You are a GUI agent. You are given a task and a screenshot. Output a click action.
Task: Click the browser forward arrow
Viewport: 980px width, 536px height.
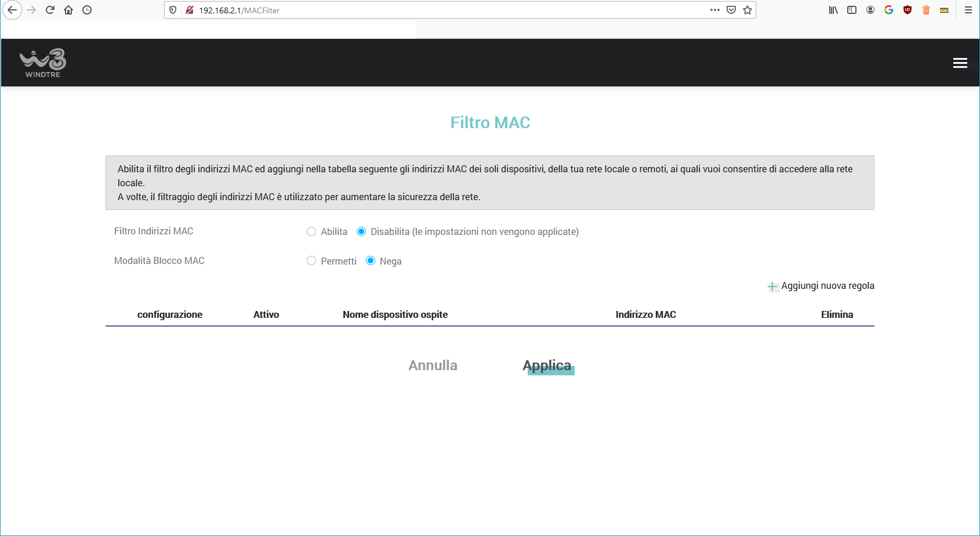pos(31,10)
